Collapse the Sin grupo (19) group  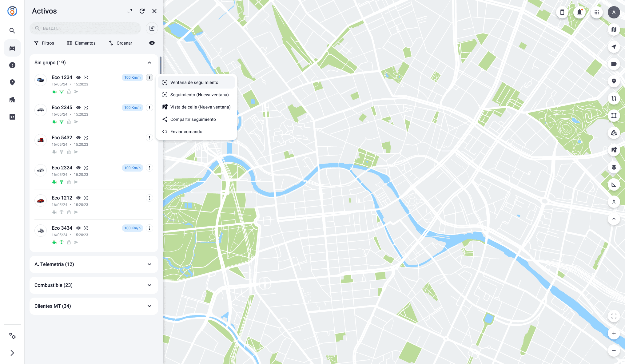[149, 63]
